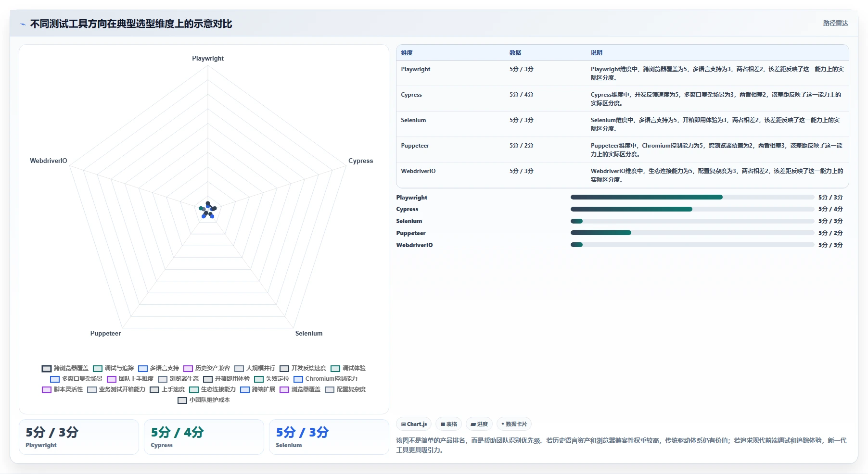The height and width of the screenshot is (474, 868).
Task: Click the 路径雷达 label in the header
Action: tap(835, 23)
